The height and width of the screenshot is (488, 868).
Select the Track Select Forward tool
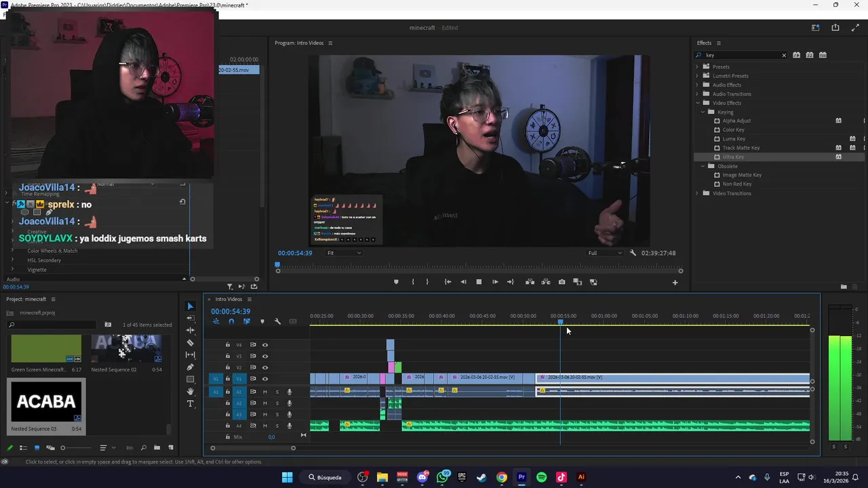[190, 319]
